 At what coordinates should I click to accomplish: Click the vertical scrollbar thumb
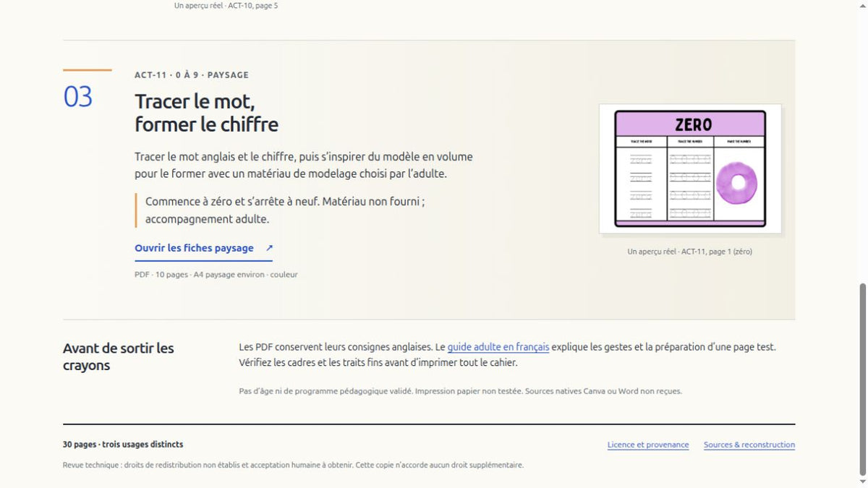pyautogui.click(x=861, y=379)
